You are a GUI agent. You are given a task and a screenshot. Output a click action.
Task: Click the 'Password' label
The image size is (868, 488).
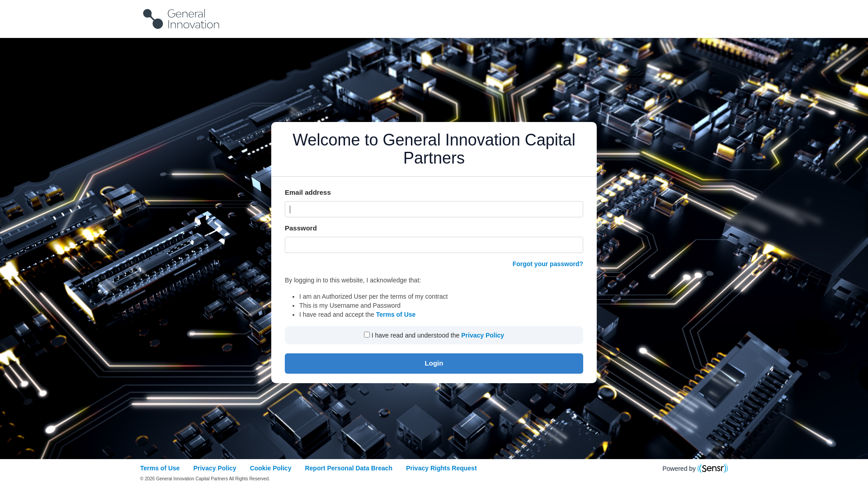(x=301, y=228)
